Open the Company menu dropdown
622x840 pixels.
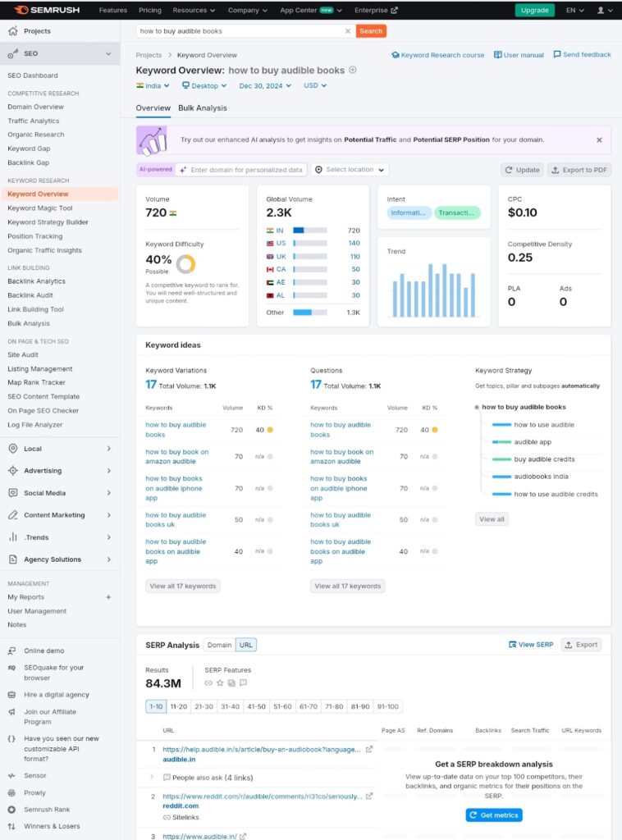(248, 10)
